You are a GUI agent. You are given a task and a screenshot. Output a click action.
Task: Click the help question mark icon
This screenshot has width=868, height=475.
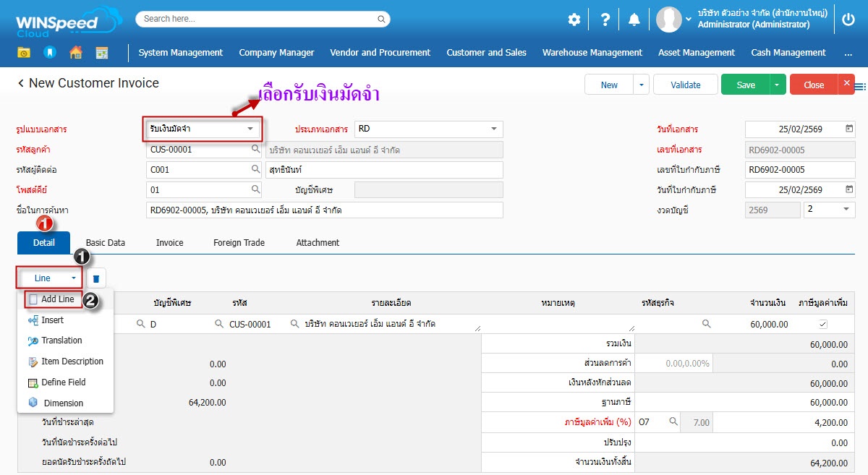(604, 20)
